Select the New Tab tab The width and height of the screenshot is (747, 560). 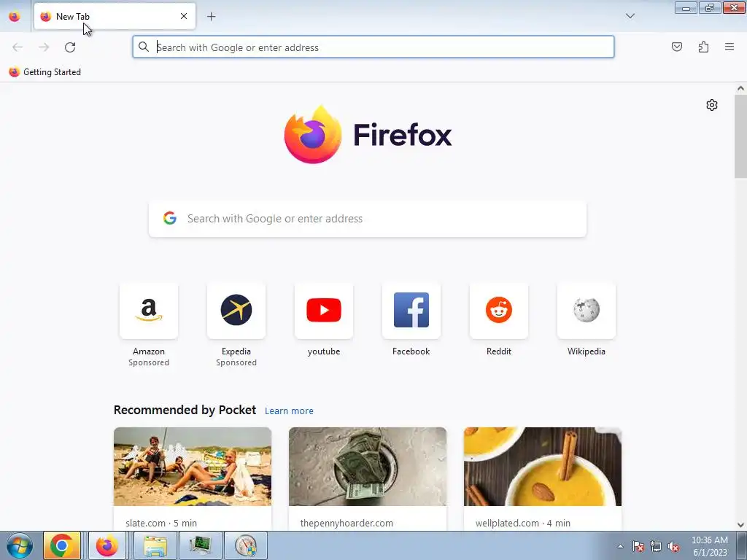tap(115, 17)
